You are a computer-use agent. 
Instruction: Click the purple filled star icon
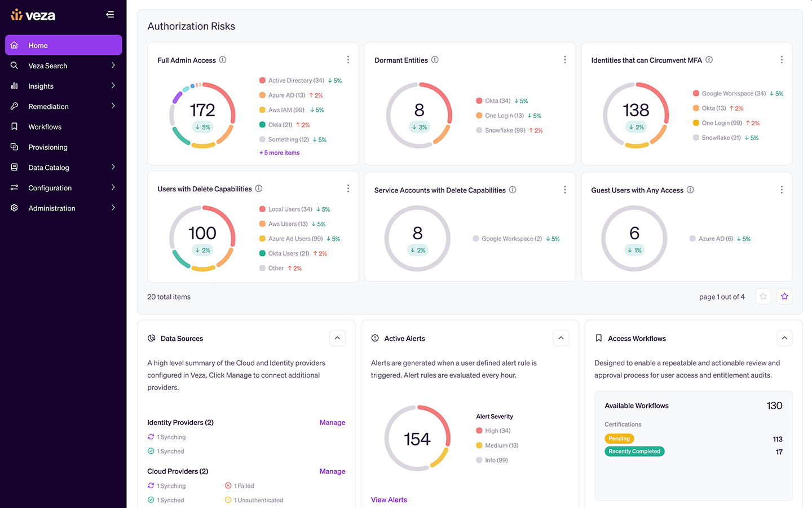(x=784, y=296)
